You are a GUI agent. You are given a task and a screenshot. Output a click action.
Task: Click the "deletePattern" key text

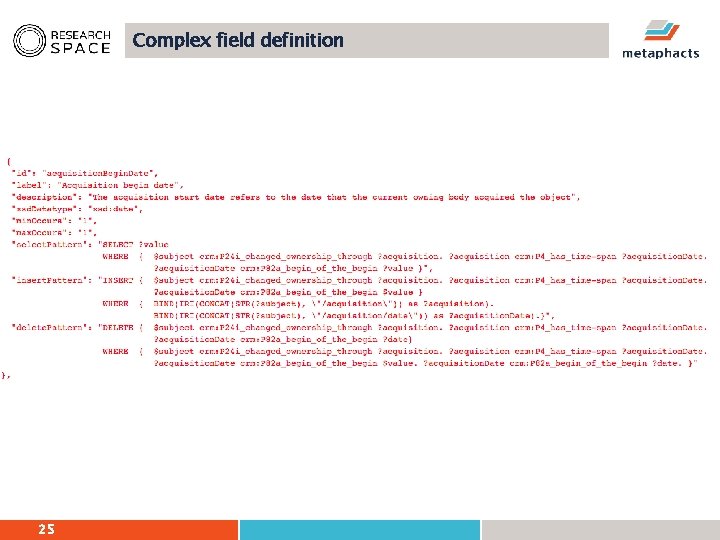[49, 328]
